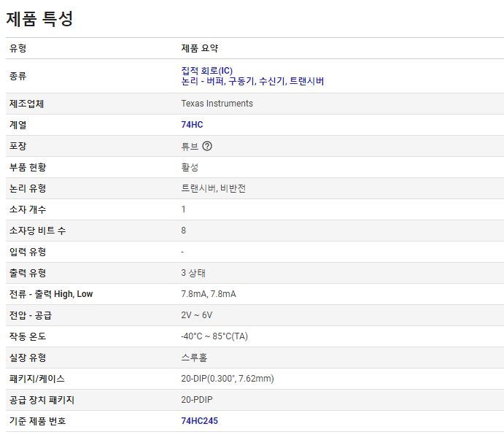This screenshot has height=440, width=504.
Task: Open the 논리 - 버퍼, 구동기, 수신기, 트랜시버 link
Action: (x=252, y=81)
